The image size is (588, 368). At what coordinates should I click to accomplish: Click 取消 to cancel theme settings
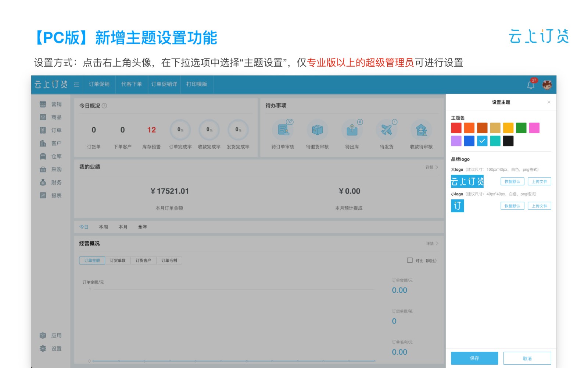[527, 358]
